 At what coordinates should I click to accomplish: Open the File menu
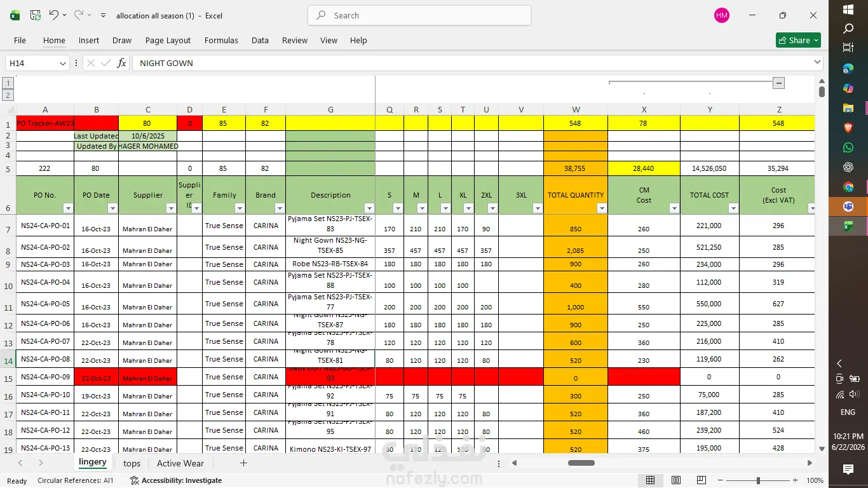coord(20,40)
